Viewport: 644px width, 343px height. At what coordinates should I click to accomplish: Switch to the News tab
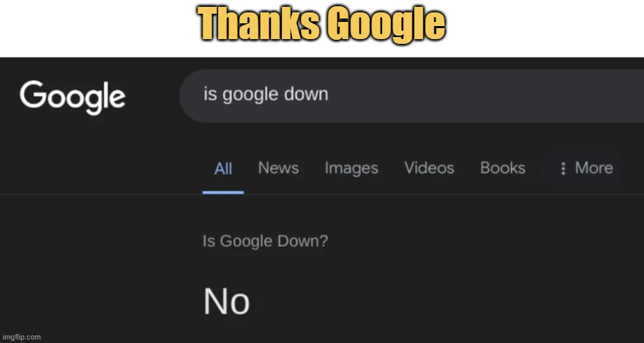point(278,168)
